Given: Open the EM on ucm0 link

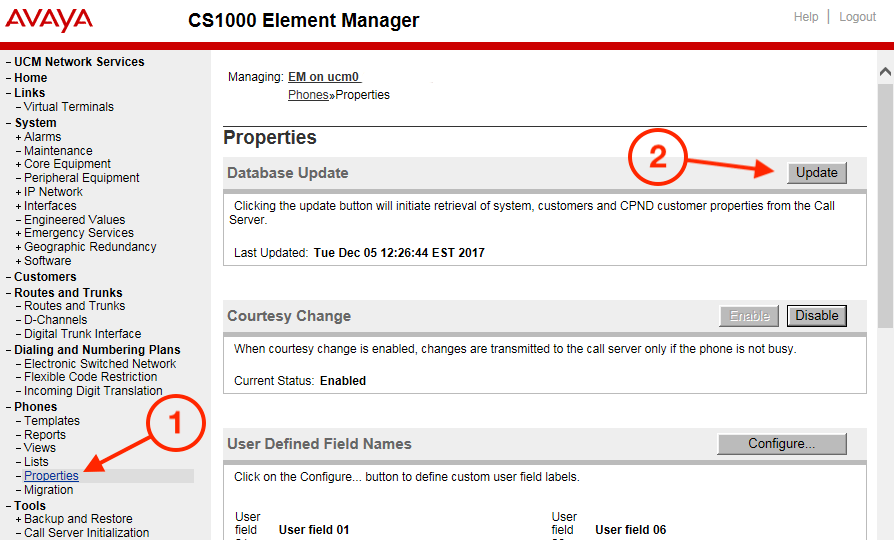Looking at the screenshot, I should (324, 77).
